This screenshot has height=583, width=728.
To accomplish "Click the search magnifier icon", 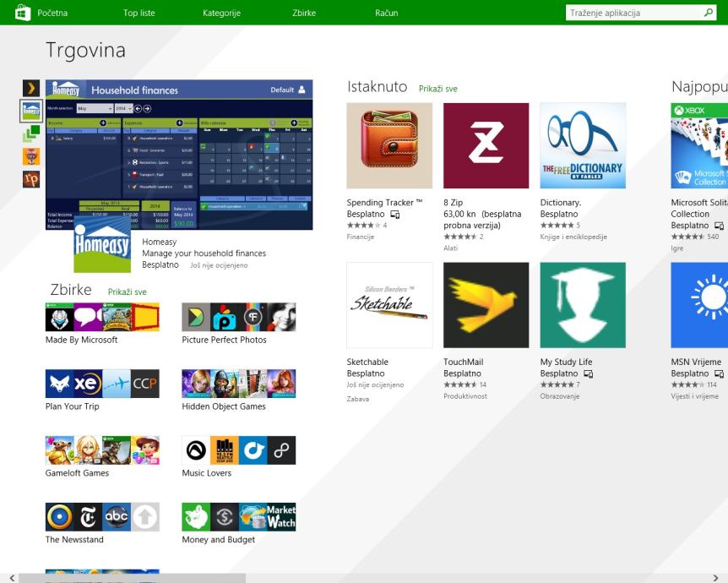I will click(709, 13).
